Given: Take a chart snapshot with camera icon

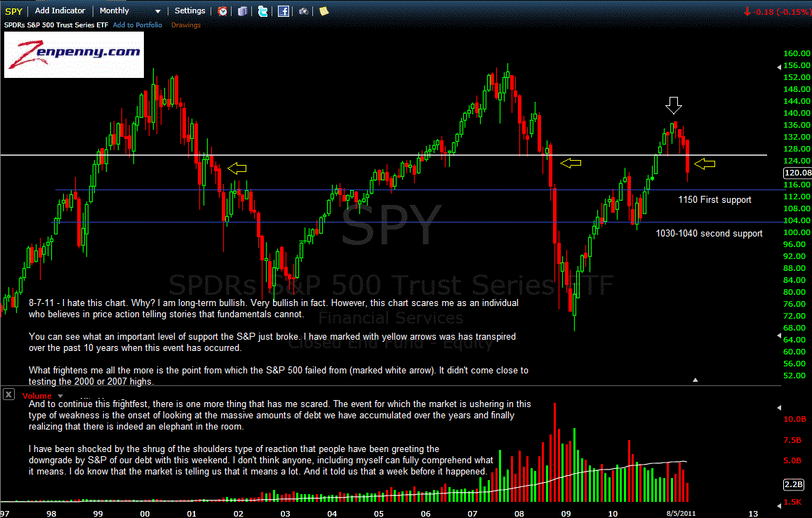Looking at the screenshot, I should point(303,11).
